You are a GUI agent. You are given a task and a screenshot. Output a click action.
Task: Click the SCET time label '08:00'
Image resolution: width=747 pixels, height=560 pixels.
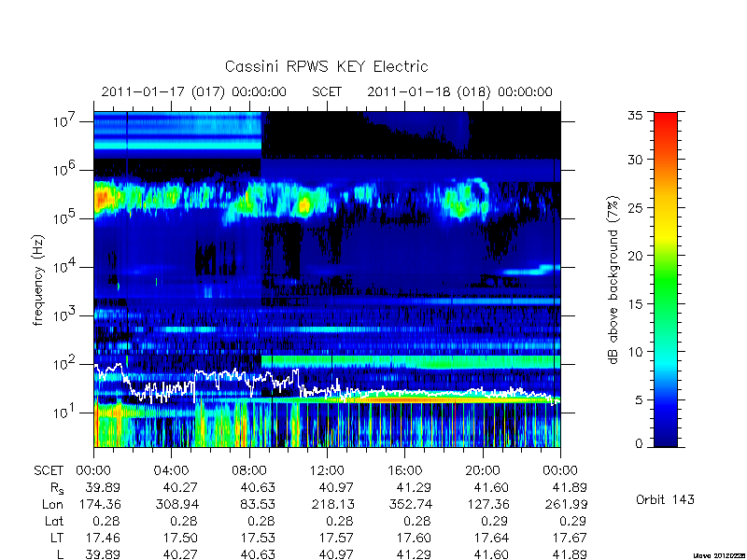click(x=249, y=471)
